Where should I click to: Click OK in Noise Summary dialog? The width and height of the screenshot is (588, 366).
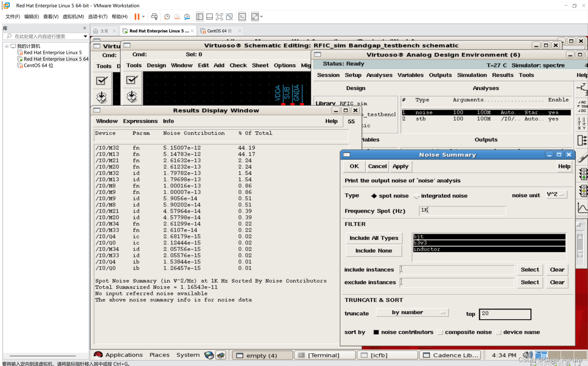tap(354, 166)
